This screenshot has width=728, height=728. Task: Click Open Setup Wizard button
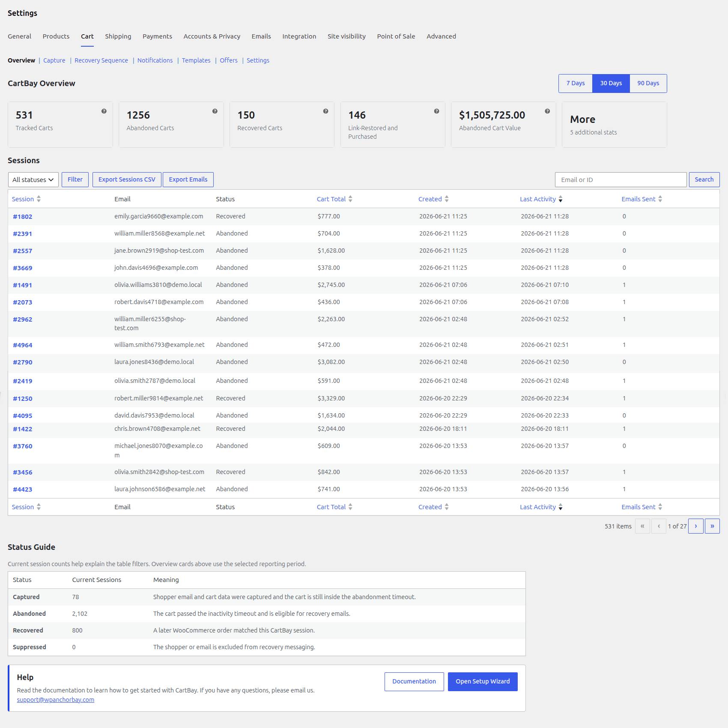click(483, 682)
